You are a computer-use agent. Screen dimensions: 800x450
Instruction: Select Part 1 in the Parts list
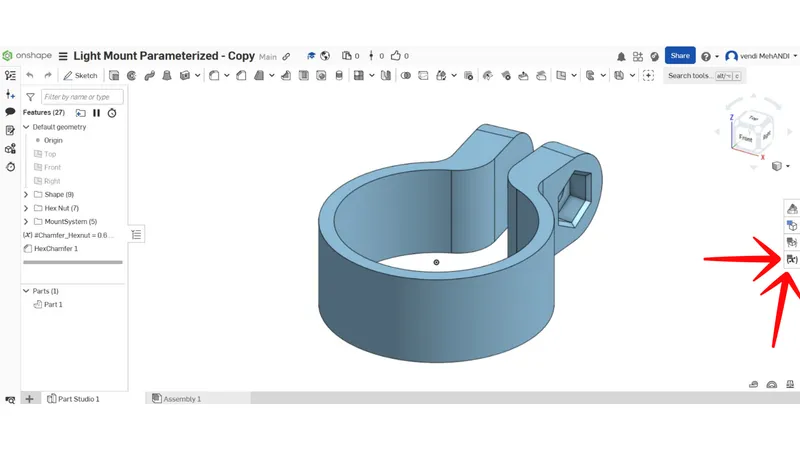[x=52, y=304]
